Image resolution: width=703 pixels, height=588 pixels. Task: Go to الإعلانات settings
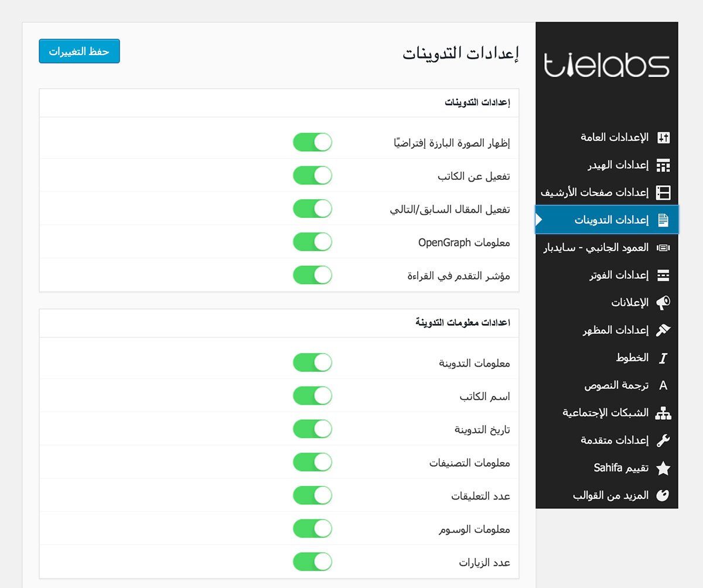(x=607, y=303)
